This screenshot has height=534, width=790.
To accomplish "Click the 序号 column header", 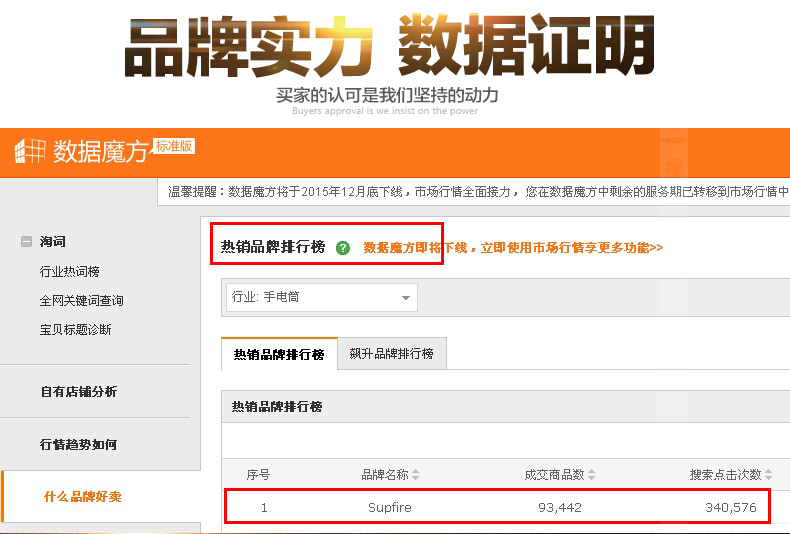I will [x=258, y=475].
